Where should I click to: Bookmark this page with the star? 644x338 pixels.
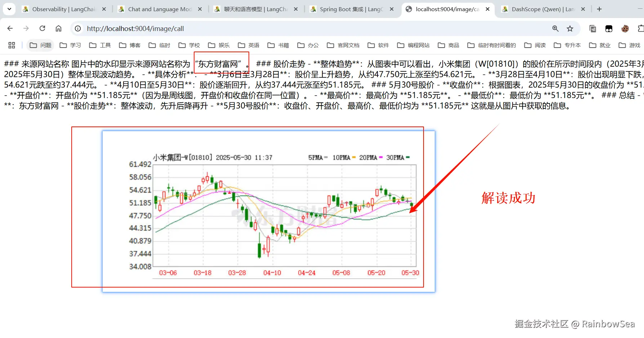click(570, 28)
